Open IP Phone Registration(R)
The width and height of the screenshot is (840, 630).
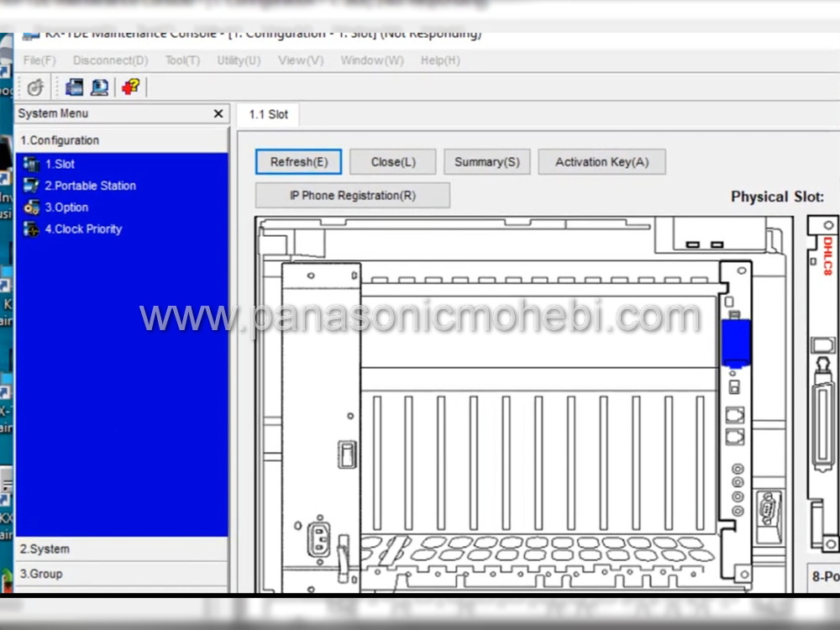click(352, 196)
